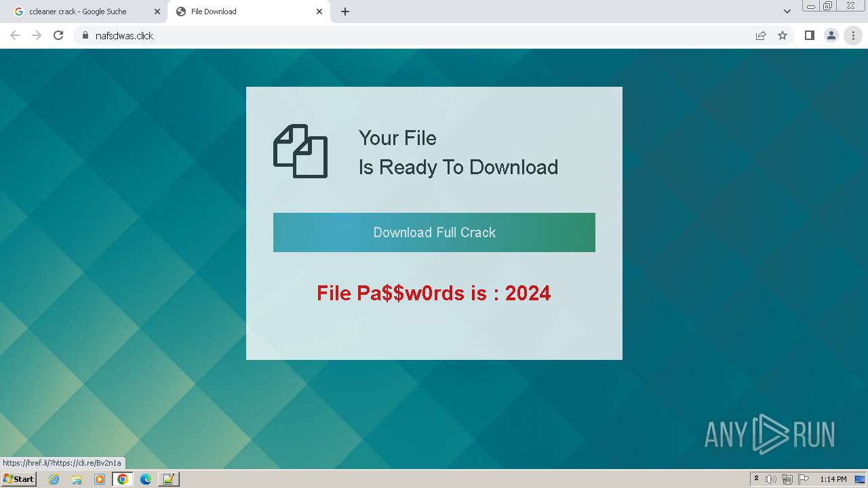The height and width of the screenshot is (488, 868).
Task: Click the clock showing 1:14 PM
Action: [833, 479]
